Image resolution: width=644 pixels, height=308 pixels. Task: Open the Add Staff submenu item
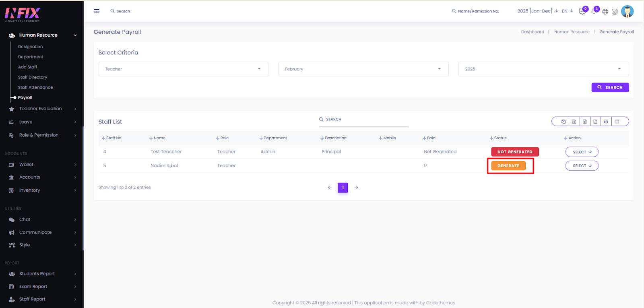27,67
